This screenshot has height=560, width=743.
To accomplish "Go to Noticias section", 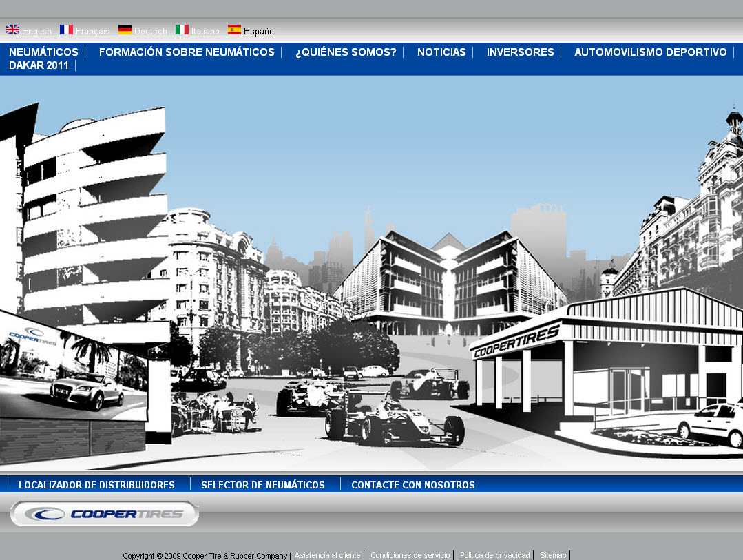I will coord(441,52).
